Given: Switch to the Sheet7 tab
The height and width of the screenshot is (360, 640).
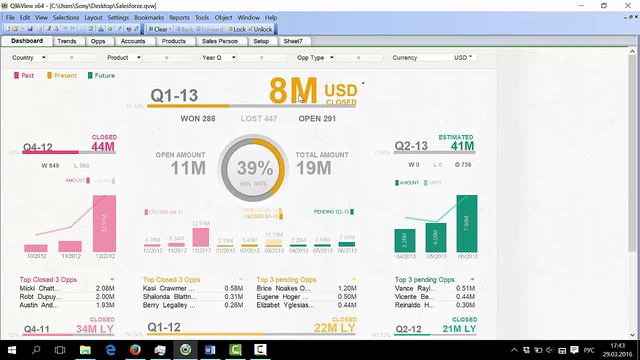Looking at the screenshot, I should [x=293, y=41].
